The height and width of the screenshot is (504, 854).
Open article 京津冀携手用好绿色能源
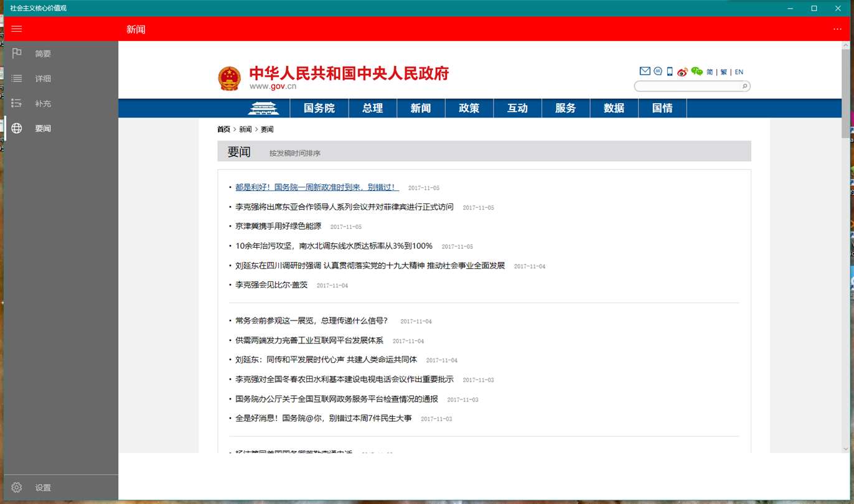pyautogui.click(x=278, y=226)
